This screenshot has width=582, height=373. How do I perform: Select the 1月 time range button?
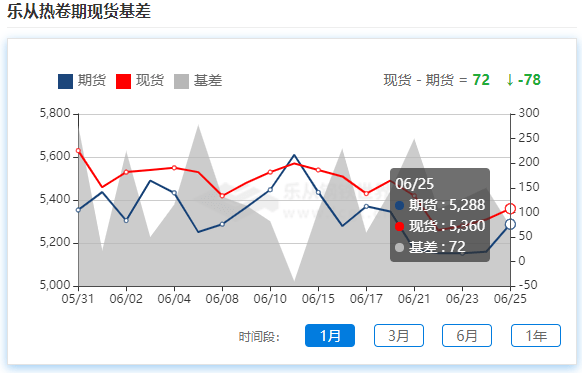tap(330, 336)
